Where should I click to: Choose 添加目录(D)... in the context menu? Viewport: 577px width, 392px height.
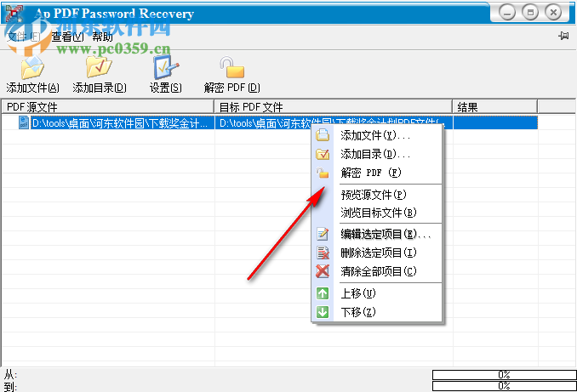point(375,154)
